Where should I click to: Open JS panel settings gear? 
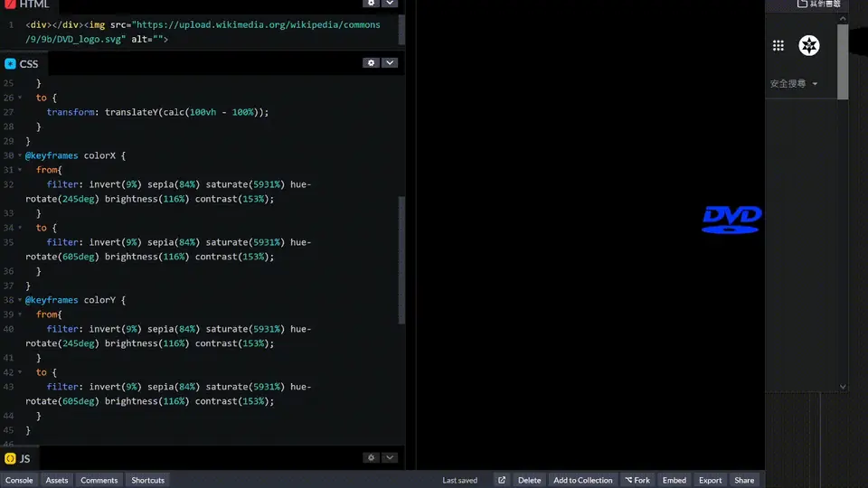(371, 457)
